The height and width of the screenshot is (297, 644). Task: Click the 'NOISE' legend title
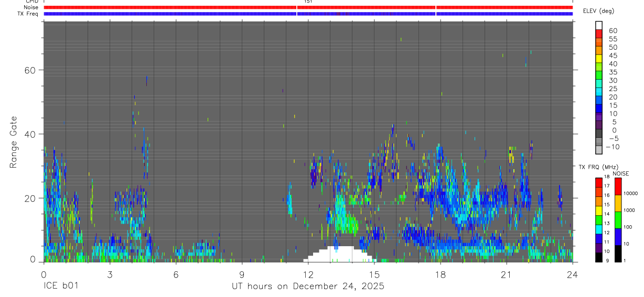[621, 173]
